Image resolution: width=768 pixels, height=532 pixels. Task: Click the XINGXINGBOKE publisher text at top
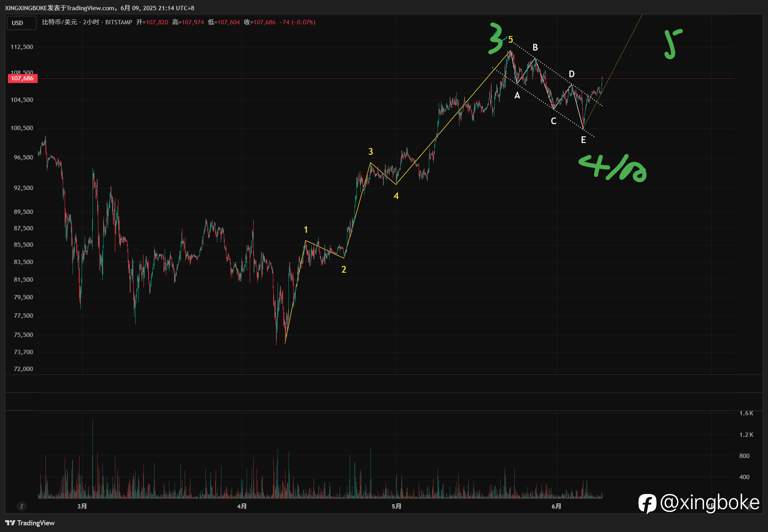point(26,8)
